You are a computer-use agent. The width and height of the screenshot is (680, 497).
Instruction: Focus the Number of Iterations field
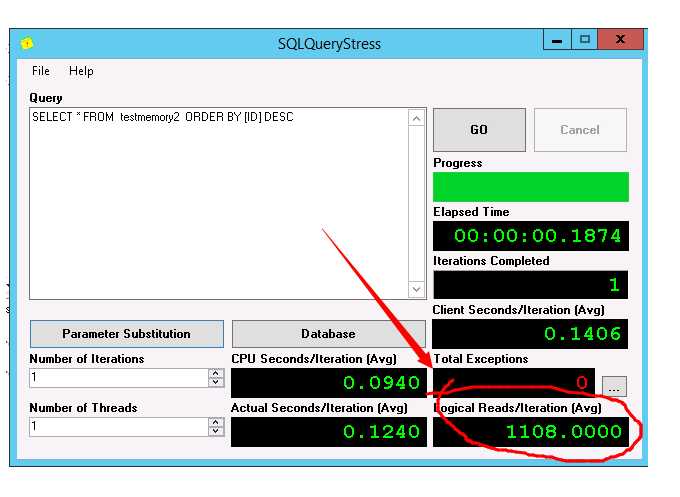(118, 378)
